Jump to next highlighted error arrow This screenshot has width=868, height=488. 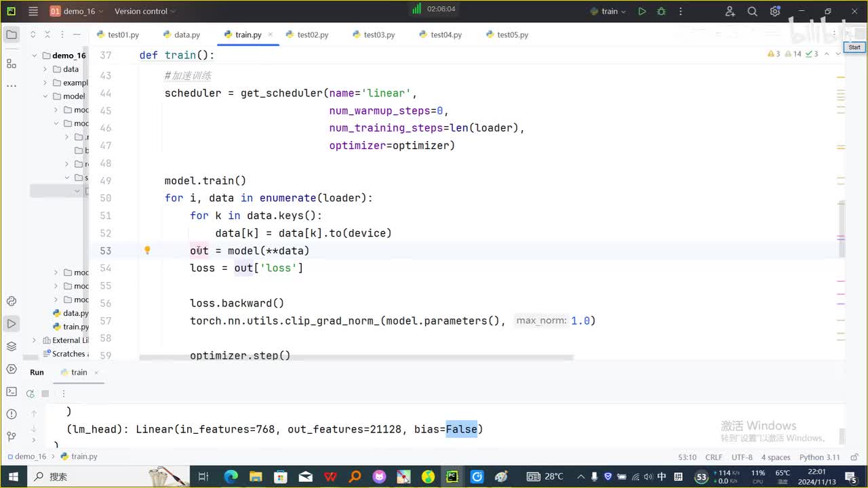click(838, 54)
